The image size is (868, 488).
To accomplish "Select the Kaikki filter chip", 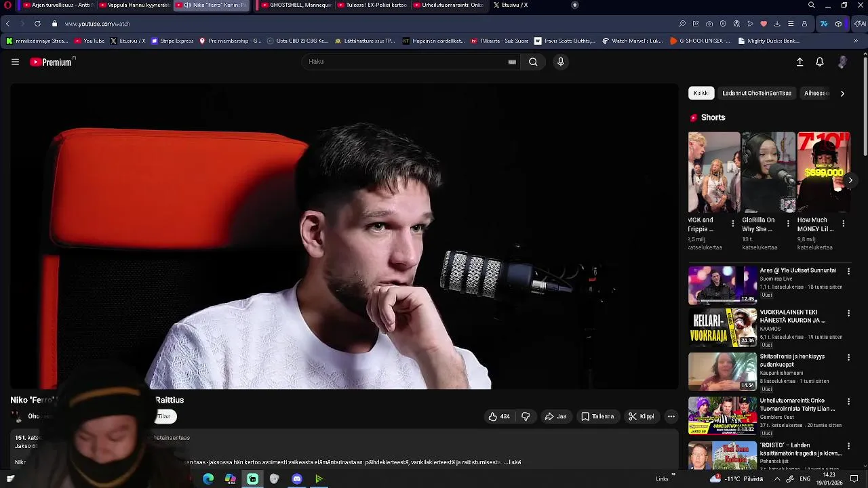I will coord(701,93).
